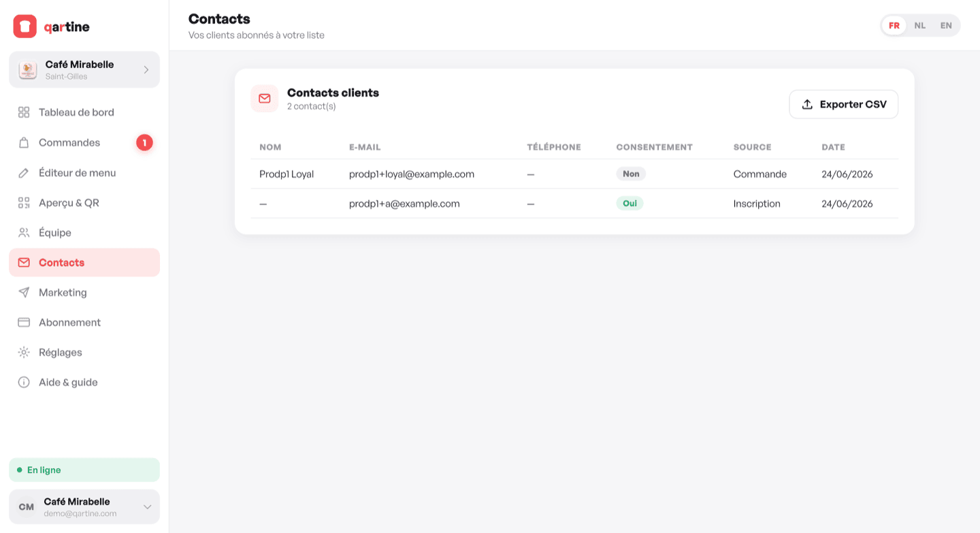980x533 pixels.
Task: Click date 24/06/2026 in Inscription row
Action: [x=847, y=204]
